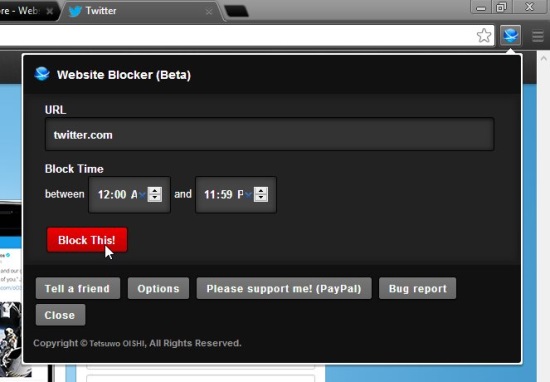550x382 pixels.
Task: Open the Bug report button
Action: pos(417,288)
